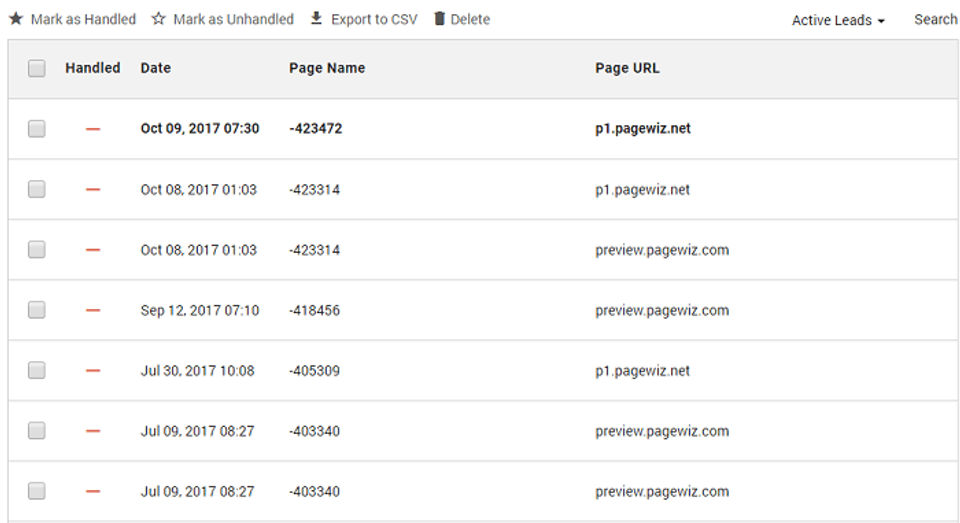Image resolution: width=960 pixels, height=523 pixels.
Task: Toggle the select-all checkbox in table header
Action: [x=37, y=69]
